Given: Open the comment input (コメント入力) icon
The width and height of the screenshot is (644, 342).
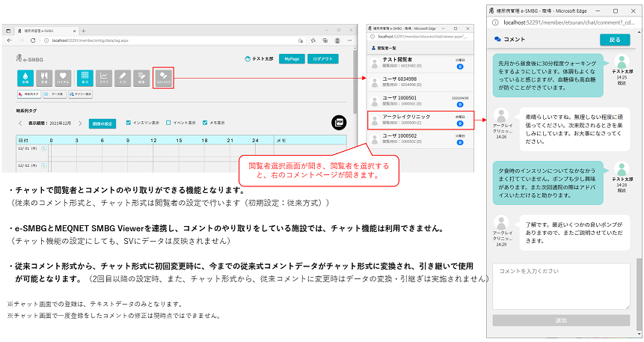Looking at the screenshot, I should [x=164, y=78].
